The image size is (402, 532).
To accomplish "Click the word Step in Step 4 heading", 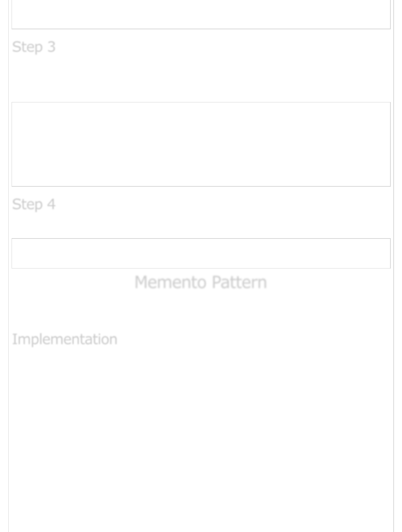I will tap(27, 204).
